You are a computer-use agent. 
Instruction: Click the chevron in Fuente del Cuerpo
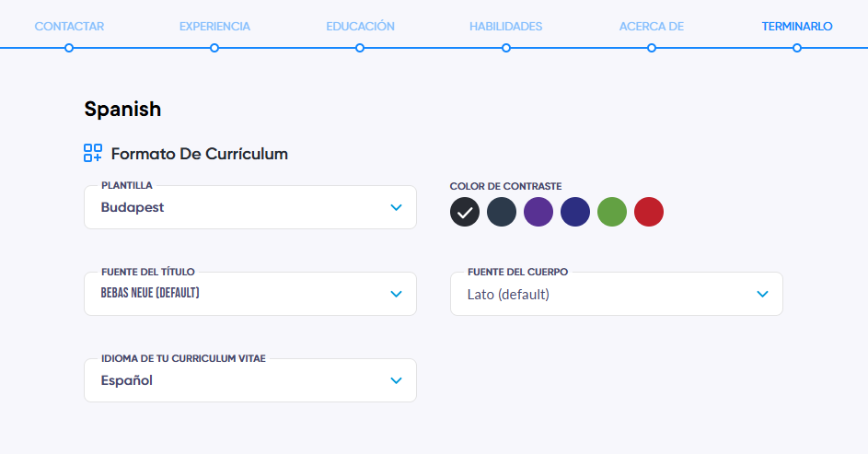[x=762, y=294]
